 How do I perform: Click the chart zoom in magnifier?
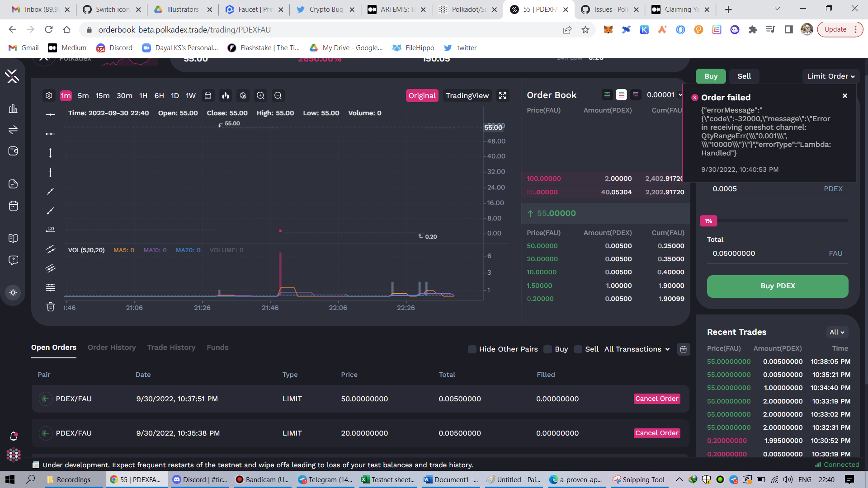click(x=260, y=96)
